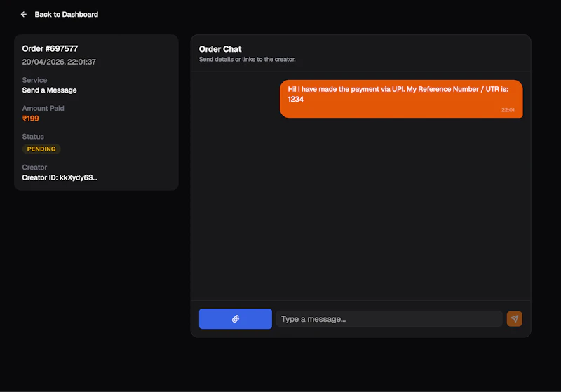The width and height of the screenshot is (561, 392).
Task: Focus the Type a message field
Action: (389, 318)
